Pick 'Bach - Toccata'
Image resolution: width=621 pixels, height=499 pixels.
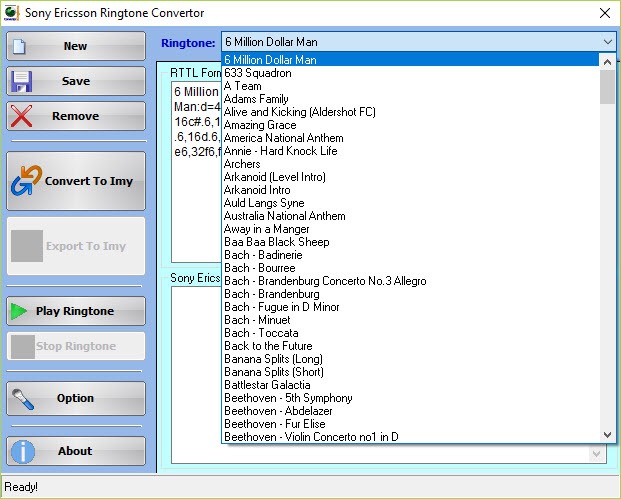(410, 333)
